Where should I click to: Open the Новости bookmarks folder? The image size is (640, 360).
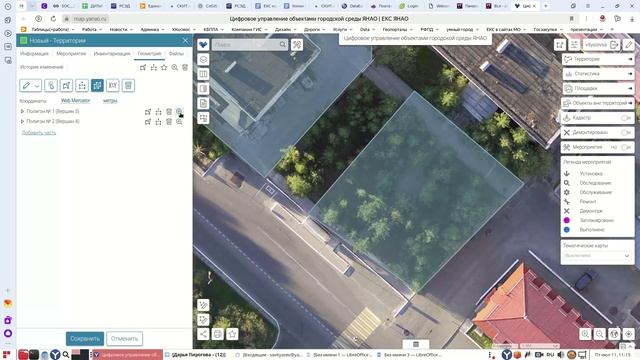121,29
